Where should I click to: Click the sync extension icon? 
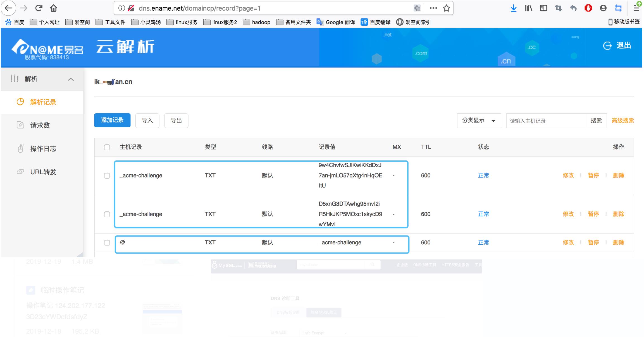point(618,8)
